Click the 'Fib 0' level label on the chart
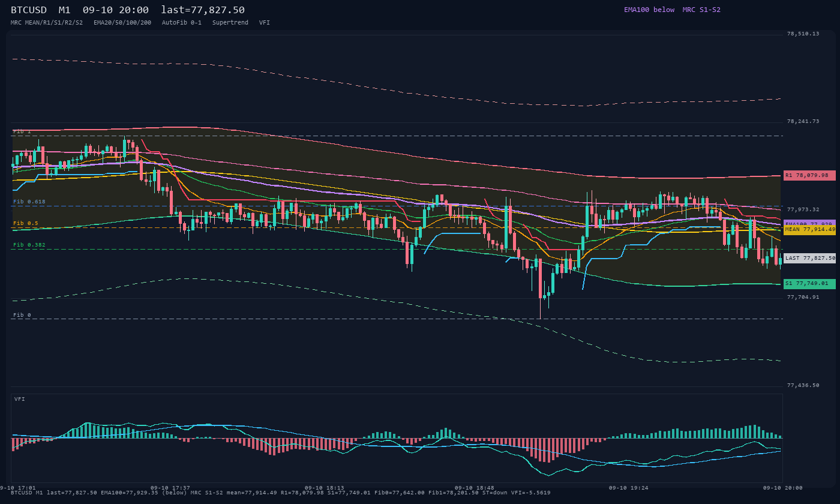 coord(22,315)
